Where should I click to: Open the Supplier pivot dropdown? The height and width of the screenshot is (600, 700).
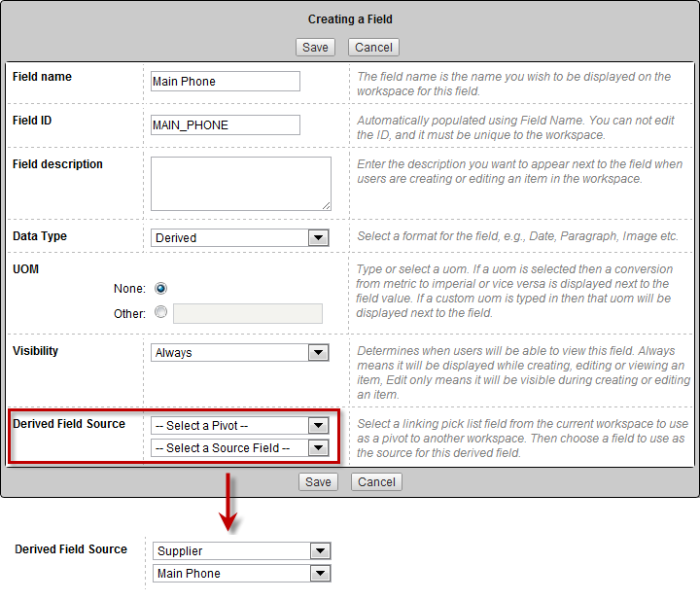click(241, 551)
